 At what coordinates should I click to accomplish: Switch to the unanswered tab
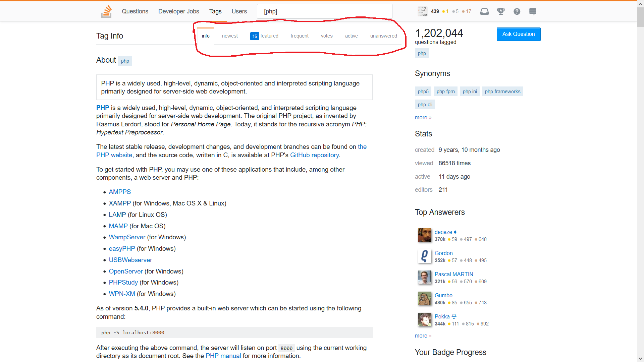(x=383, y=36)
